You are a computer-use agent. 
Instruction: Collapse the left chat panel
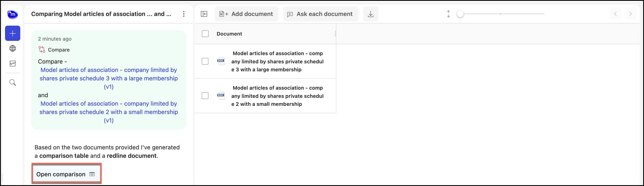click(204, 14)
